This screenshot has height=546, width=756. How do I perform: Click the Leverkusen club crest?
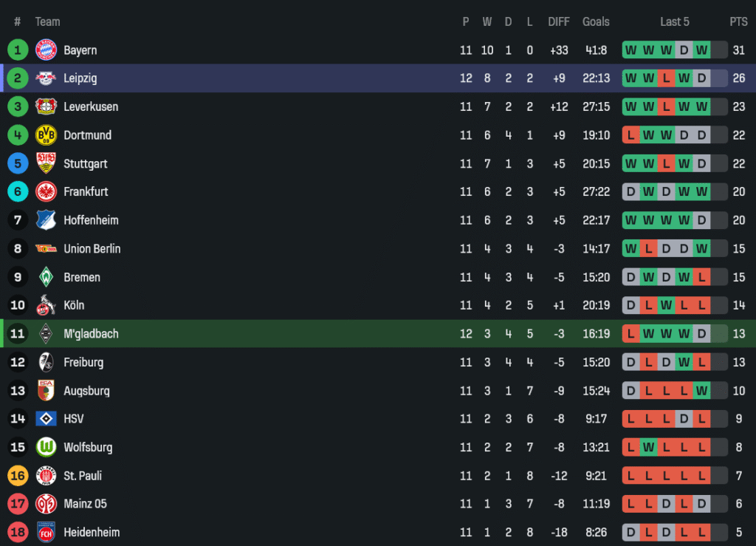coord(47,106)
